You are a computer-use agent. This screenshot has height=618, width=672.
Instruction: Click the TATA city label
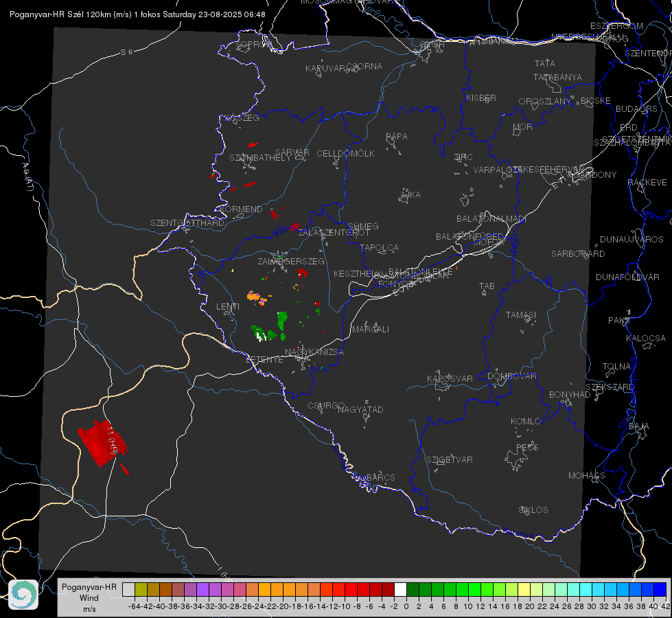[545, 63]
